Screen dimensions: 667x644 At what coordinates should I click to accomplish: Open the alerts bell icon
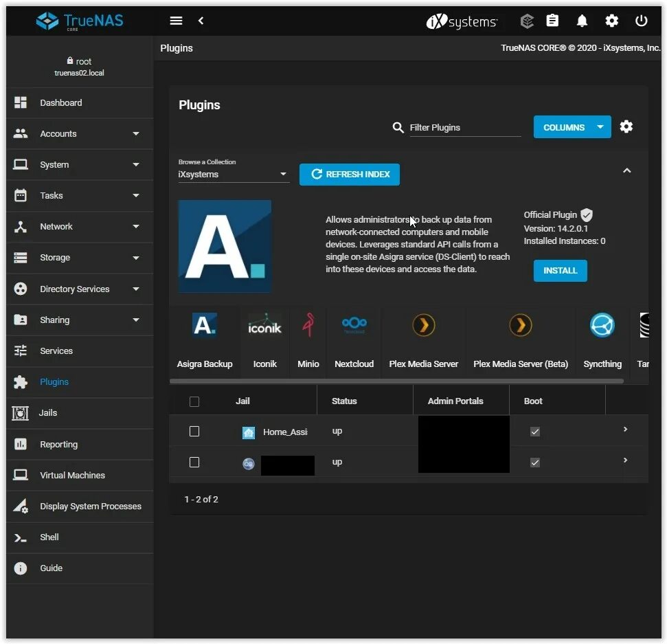click(582, 21)
